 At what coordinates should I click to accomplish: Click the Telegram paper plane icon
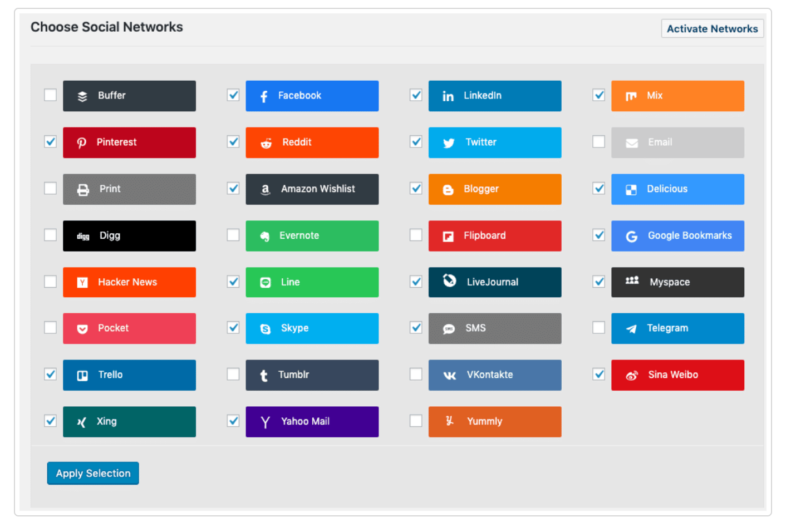click(x=631, y=329)
